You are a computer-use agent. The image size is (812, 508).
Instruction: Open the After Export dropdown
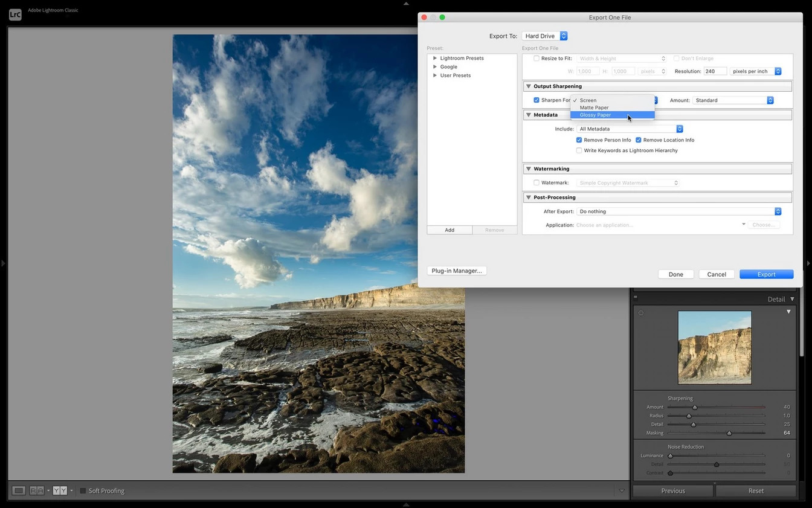click(679, 211)
